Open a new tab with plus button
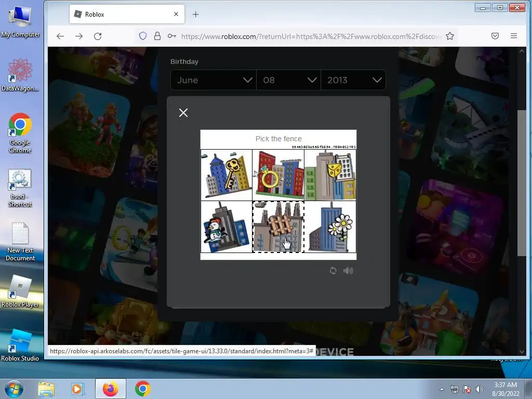This screenshot has height=399, width=532. [x=195, y=14]
